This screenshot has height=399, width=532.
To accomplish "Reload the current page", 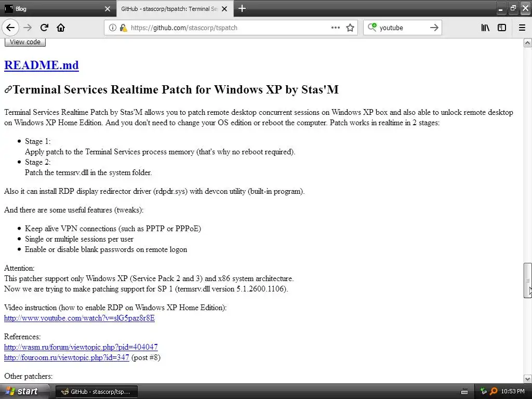I will [44, 28].
